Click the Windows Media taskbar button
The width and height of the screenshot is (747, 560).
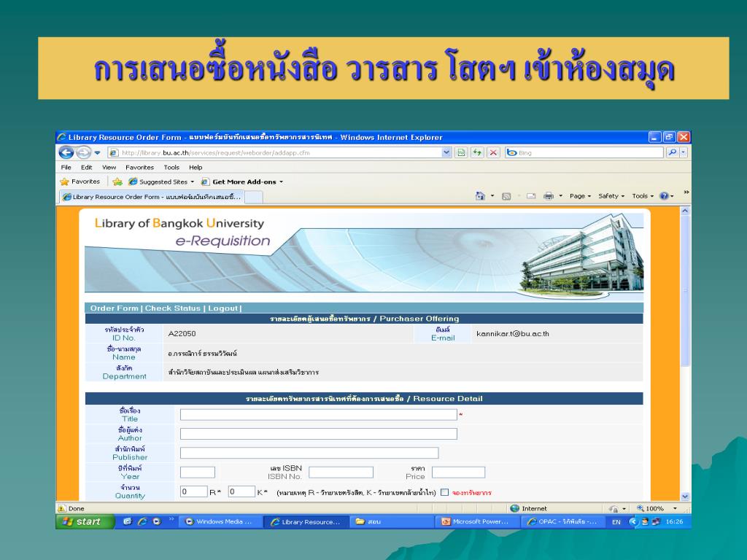coord(222,522)
